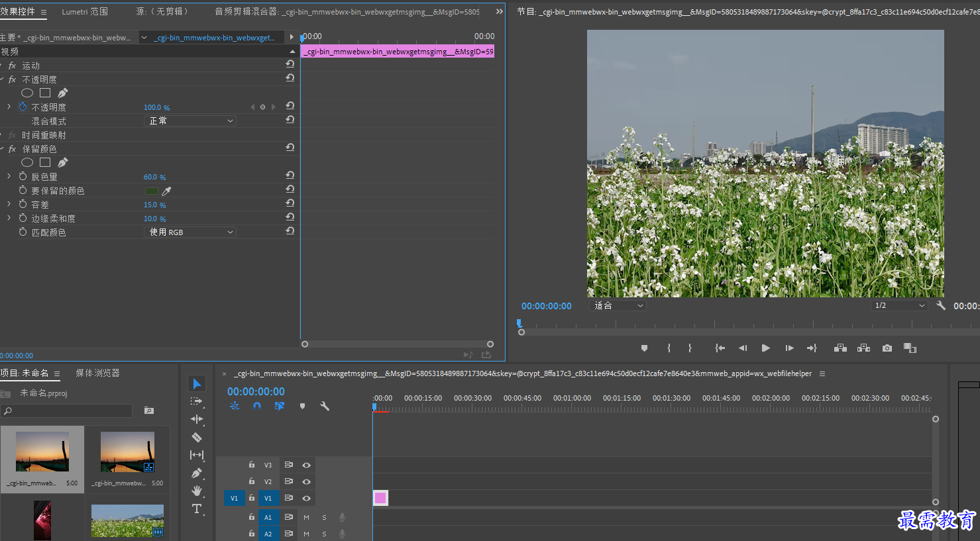Viewport: 980px width, 541px height.
Task: Click the 不透明度 value 100.0 %
Action: click(x=156, y=107)
